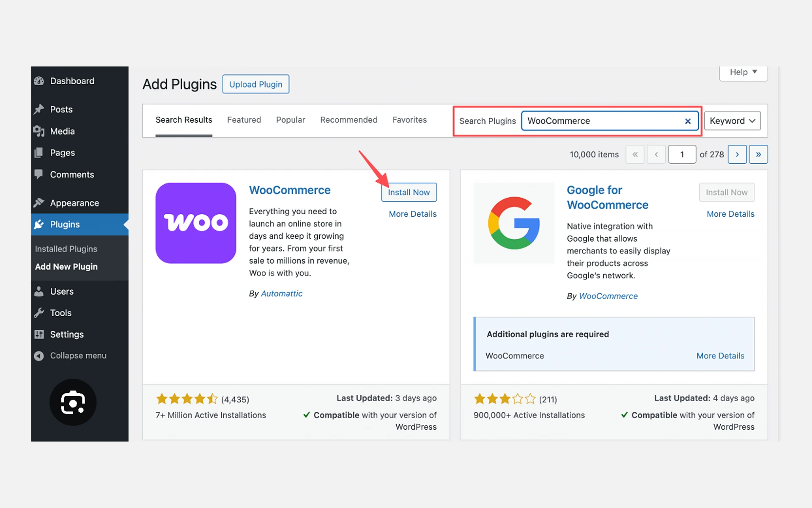Image resolution: width=812 pixels, height=508 pixels.
Task: Click the current page number field
Action: [682, 155]
